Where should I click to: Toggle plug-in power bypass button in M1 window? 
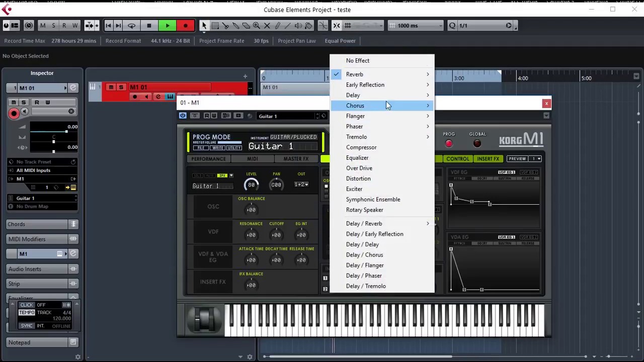tap(183, 116)
